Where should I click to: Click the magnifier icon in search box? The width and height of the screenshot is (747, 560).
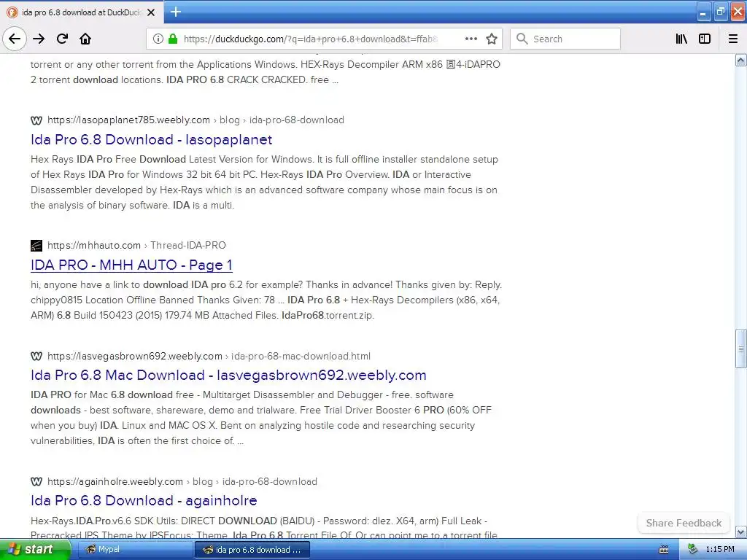[x=522, y=39]
